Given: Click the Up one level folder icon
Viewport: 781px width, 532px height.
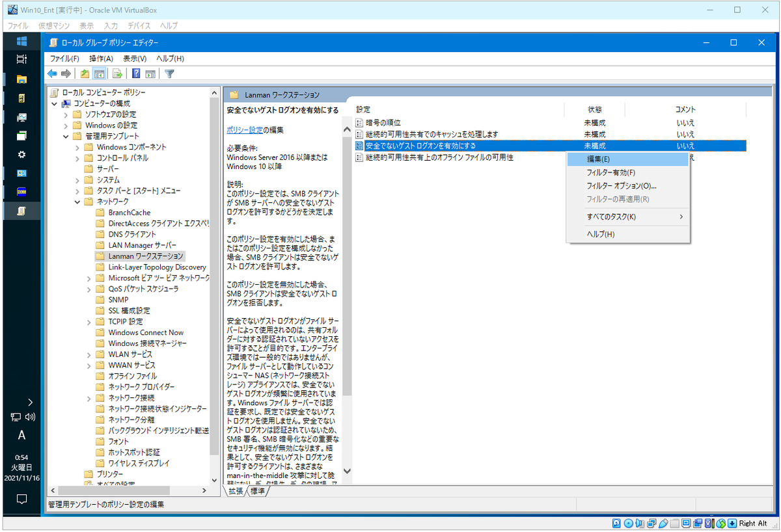Looking at the screenshot, I should tap(85, 73).
